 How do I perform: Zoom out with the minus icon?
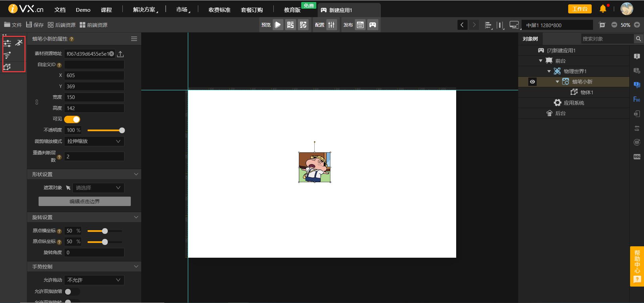(x=614, y=25)
